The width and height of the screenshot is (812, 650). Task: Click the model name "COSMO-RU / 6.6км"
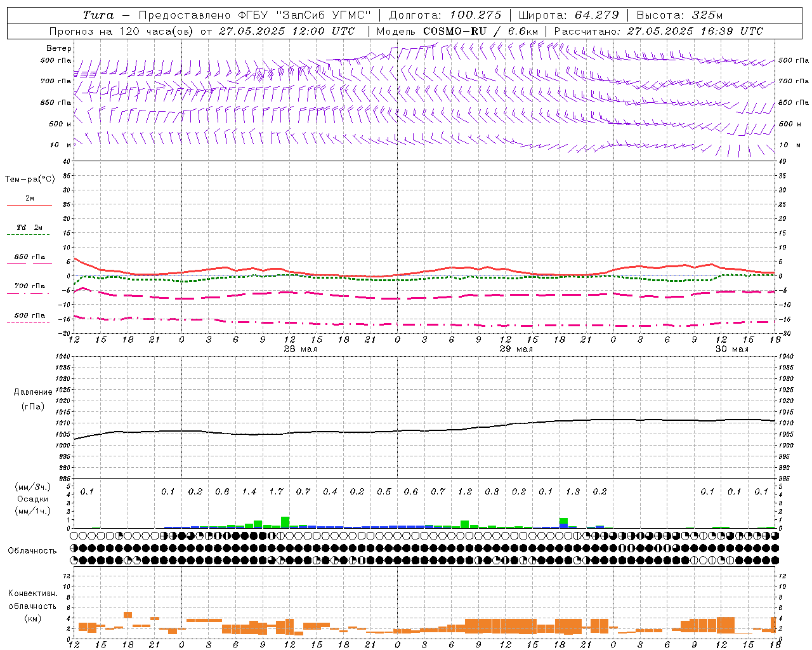point(480,31)
